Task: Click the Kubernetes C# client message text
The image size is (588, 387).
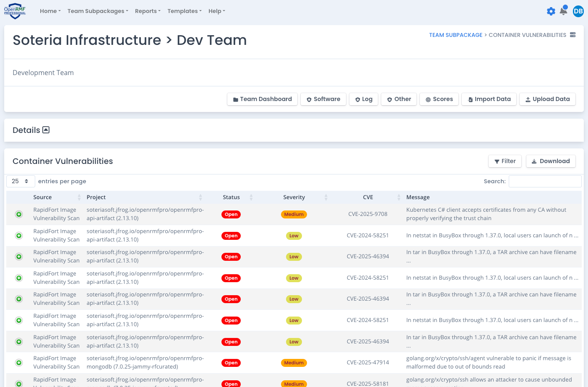Action: 486,214
